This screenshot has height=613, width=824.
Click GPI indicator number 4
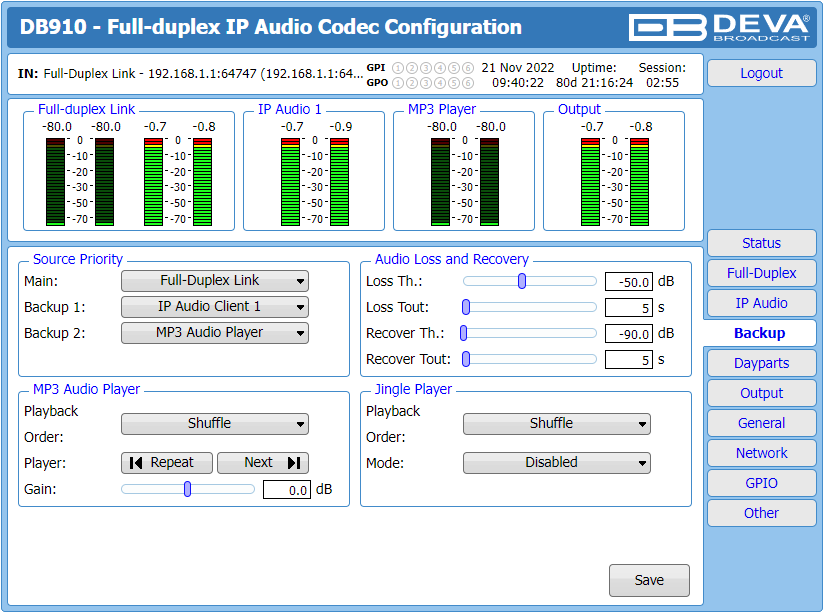440,68
